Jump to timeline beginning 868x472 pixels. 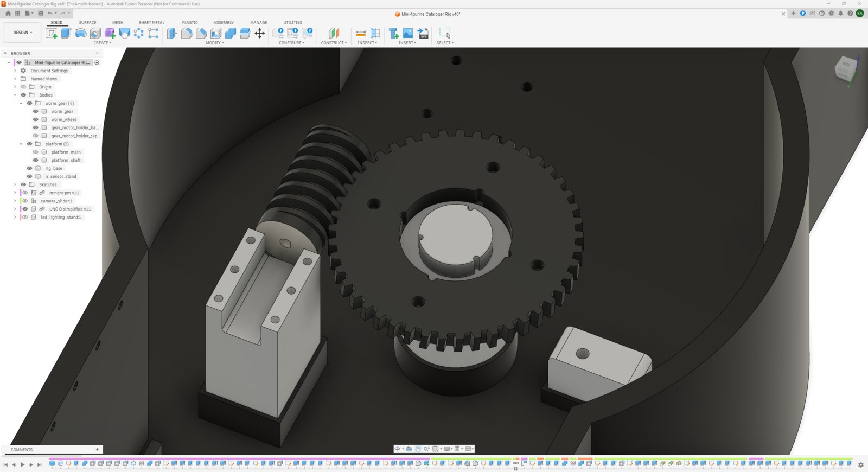[5, 464]
